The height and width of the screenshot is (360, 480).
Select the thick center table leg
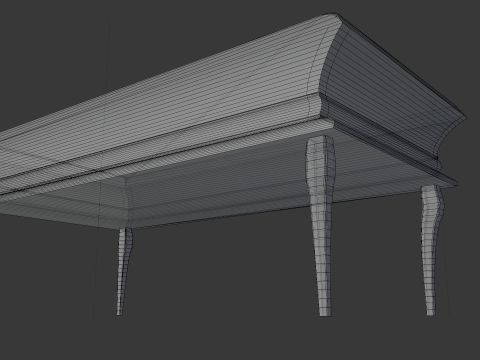(x=321, y=227)
